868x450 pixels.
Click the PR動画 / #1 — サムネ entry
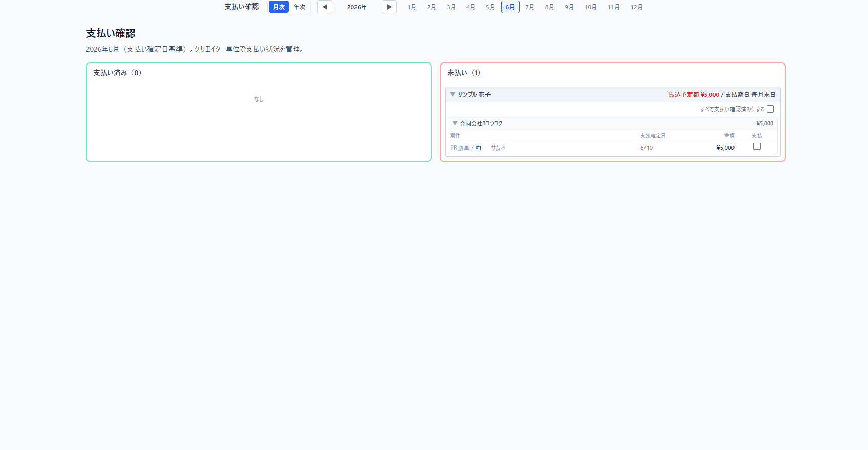(478, 148)
